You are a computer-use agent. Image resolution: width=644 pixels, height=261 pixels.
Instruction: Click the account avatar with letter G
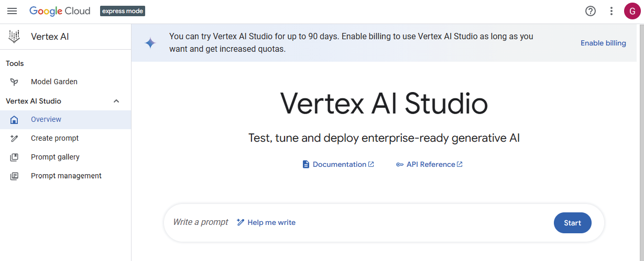[632, 11]
